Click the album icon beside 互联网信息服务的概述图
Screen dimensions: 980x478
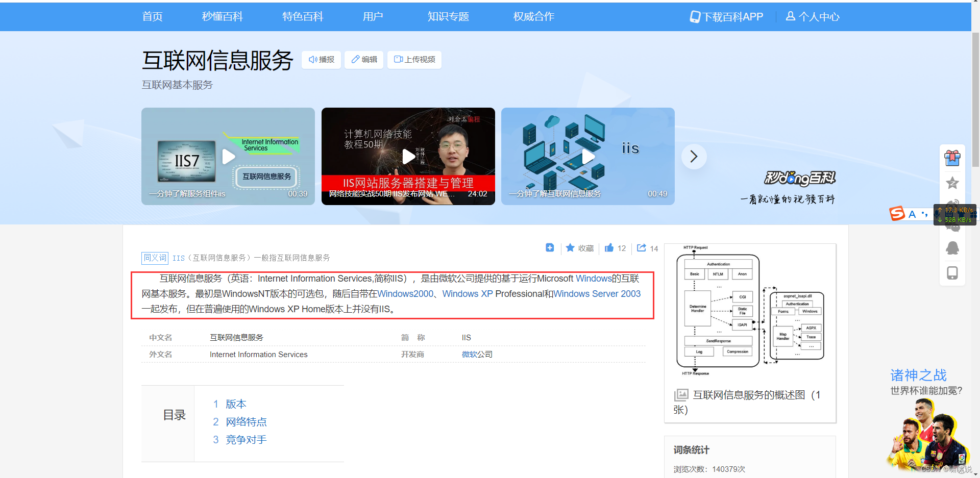pyautogui.click(x=681, y=395)
